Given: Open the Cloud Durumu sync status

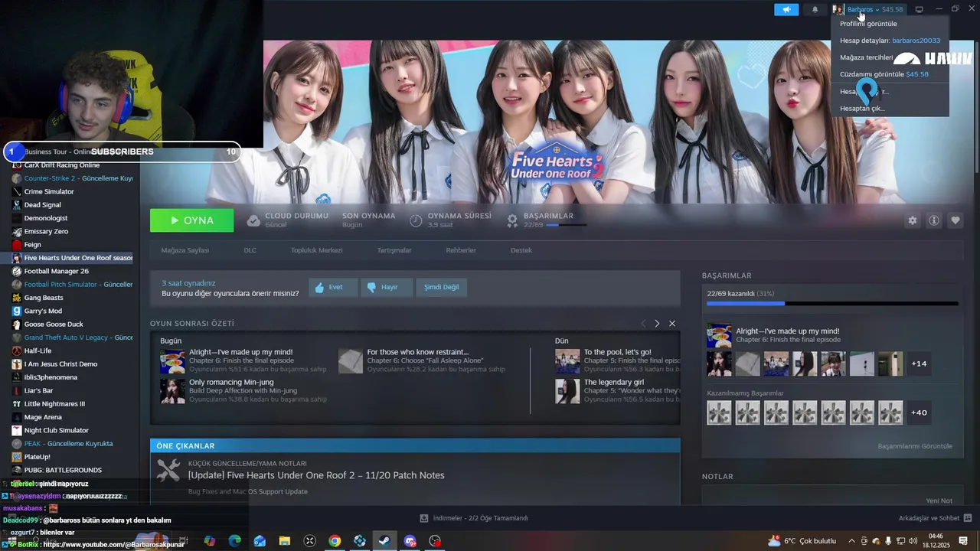Looking at the screenshot, I should click(288, 220).
